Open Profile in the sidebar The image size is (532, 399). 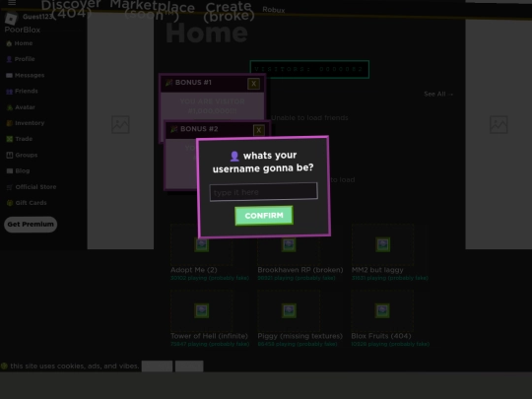point(21,59)
